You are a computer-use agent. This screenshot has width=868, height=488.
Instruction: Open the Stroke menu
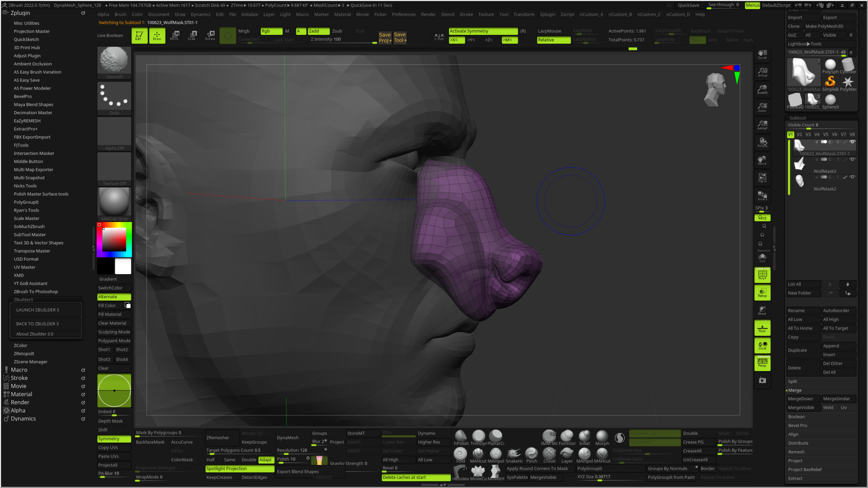[466, 14]
